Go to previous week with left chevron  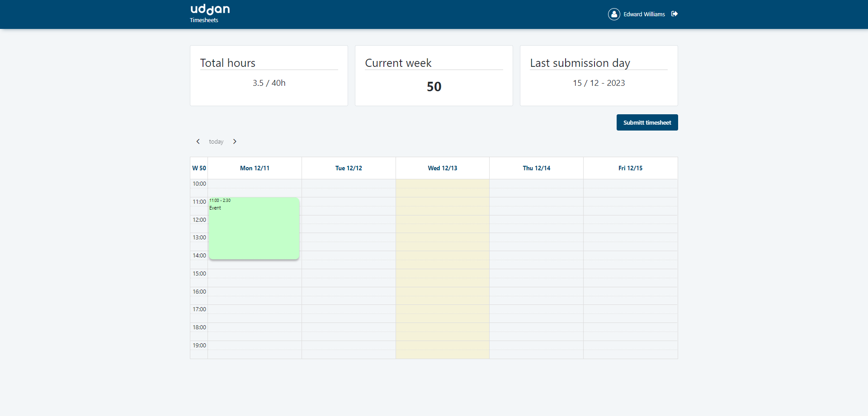click(x=198, y=141)
